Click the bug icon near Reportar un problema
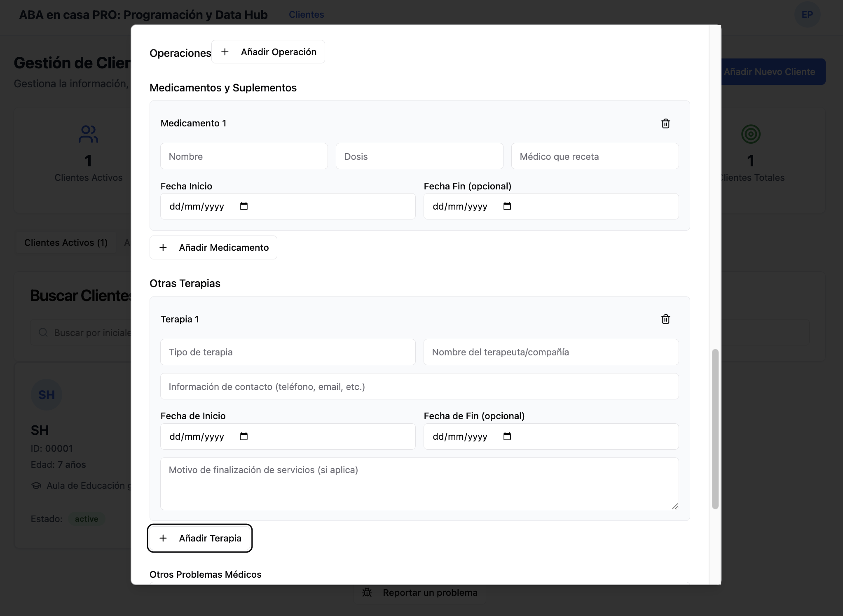 point(367,593)
